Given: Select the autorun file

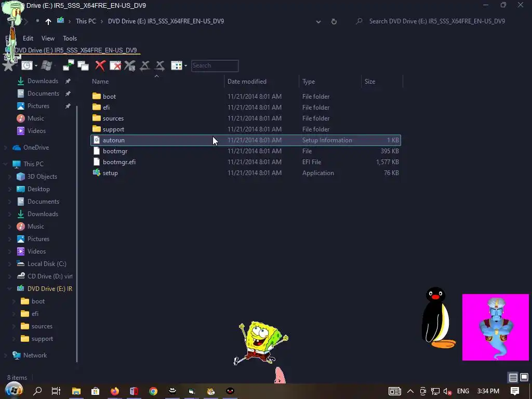Looking at the screenshot, I should coord(246,140).
